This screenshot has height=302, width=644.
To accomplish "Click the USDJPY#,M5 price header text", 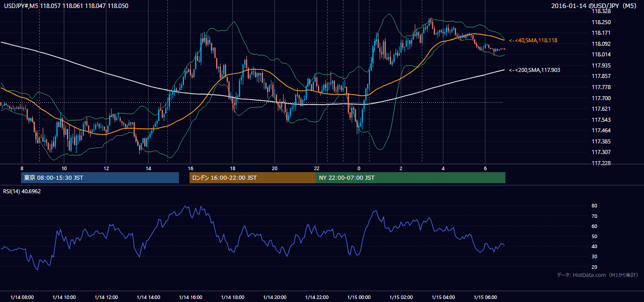I will tap(66, 6).
